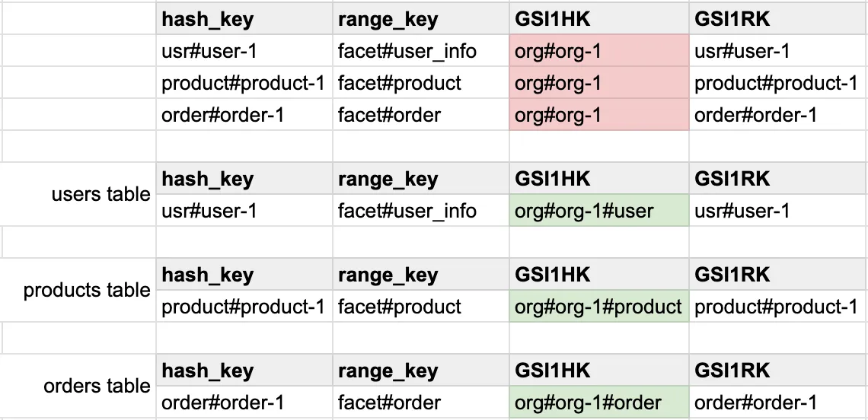
Task: Select usr#user-1 hash_key cell in topmost table
Action: (244, 51)
